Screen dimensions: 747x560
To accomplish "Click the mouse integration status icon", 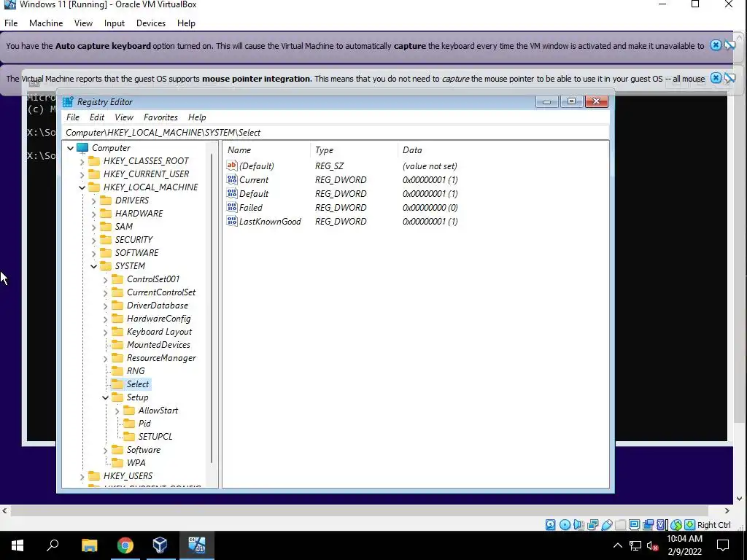I will (x=676, y=525).
